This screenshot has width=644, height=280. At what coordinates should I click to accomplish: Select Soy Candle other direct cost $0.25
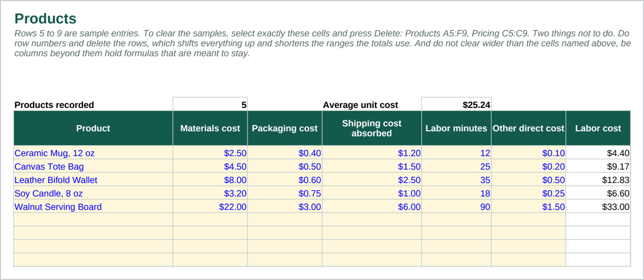(528, 193)
